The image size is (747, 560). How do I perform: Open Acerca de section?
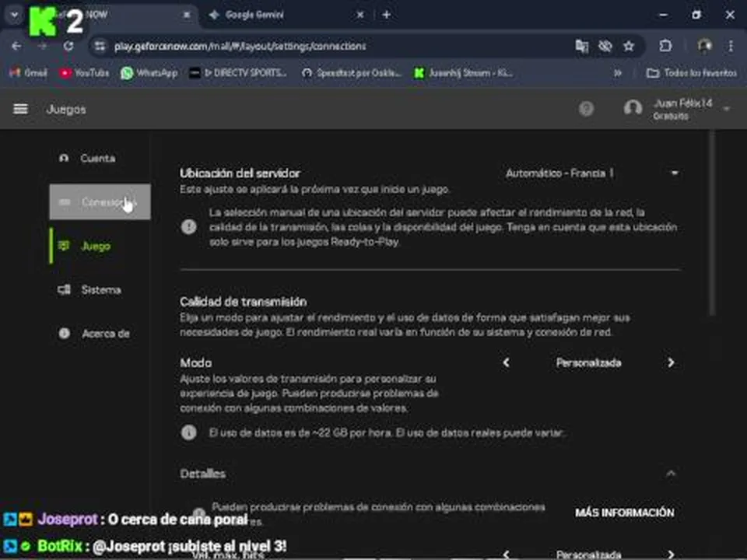point(100,334)
